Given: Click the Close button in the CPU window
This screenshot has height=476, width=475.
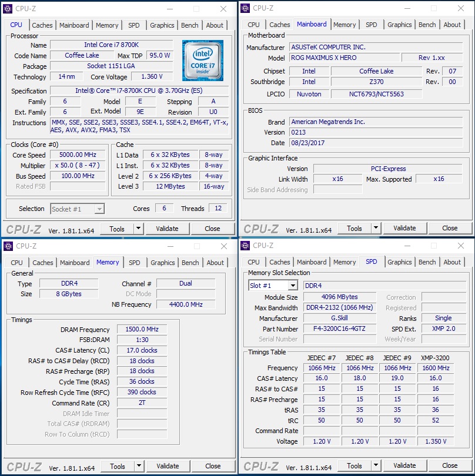Looking at the screenshot, I should [212, 229].
